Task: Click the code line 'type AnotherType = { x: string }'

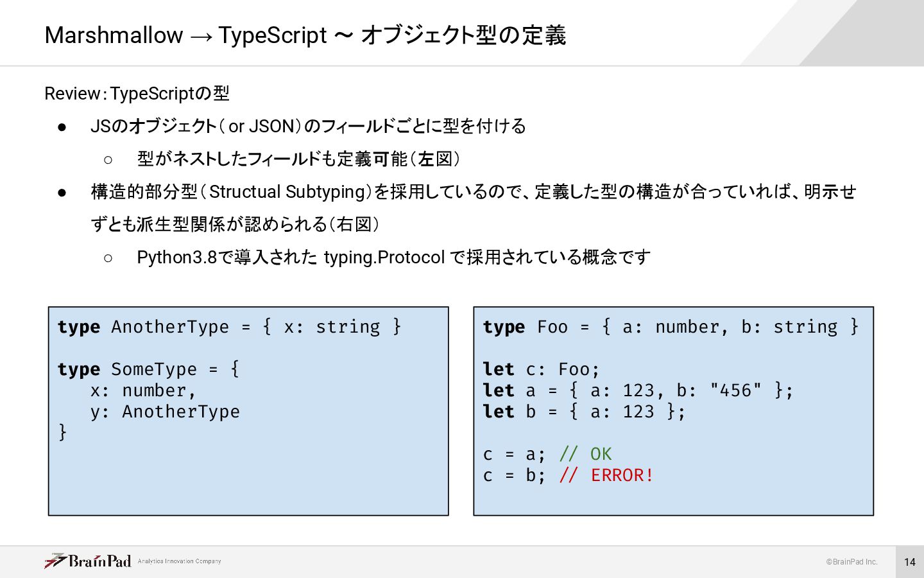Action: point(230,327)
